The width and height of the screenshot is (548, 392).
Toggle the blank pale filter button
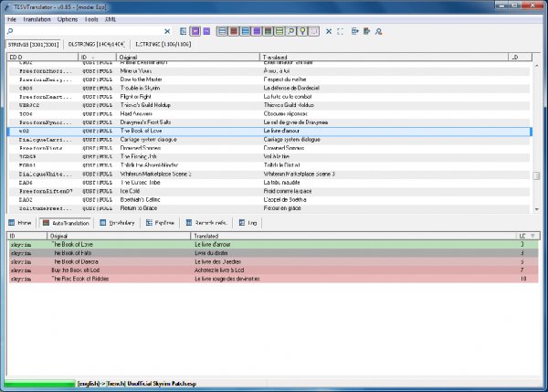(314, 31)
